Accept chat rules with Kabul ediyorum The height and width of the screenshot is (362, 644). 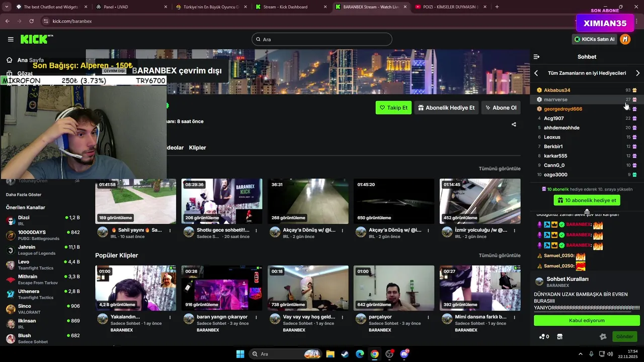pos(587,320)
